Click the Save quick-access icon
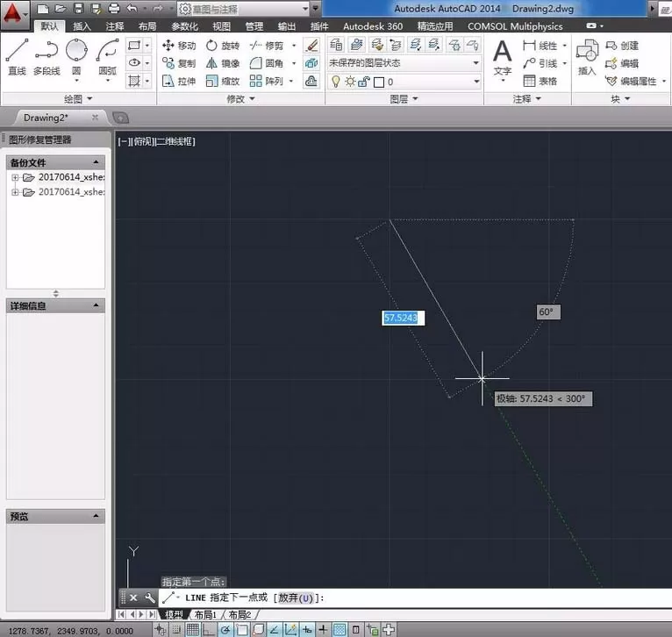This screenshot has width=672, height=637. coord(78,9)
